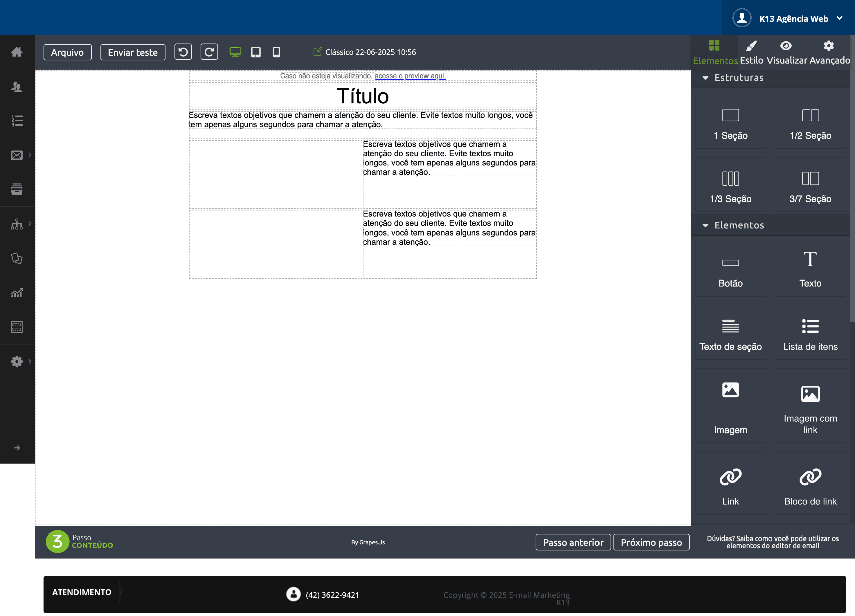Image resolution: width=855 pixels, height=616 pixels.
Task: Open the stacked inbox icon in sidebar
Action: (x=17, y=189)
